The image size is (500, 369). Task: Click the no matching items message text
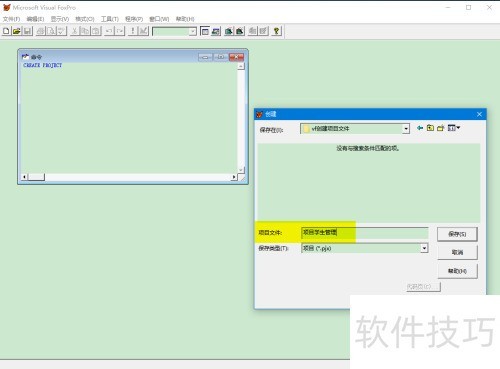coord(368,148)
